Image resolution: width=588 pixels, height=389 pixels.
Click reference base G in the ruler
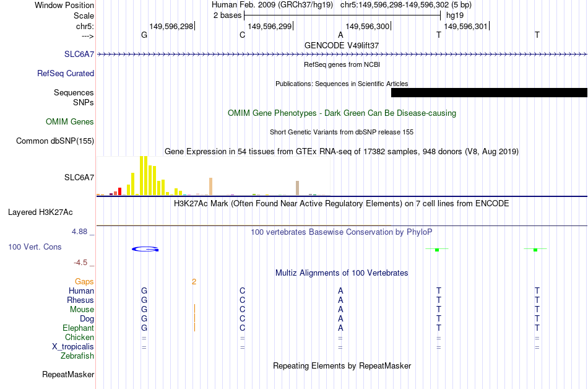pos(144,35)
